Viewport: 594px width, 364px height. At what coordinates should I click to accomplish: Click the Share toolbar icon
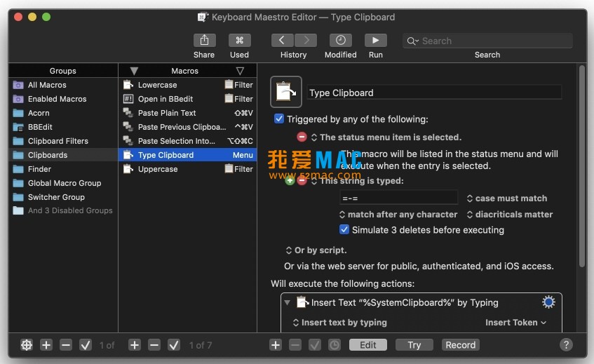[x=204, y=40]
